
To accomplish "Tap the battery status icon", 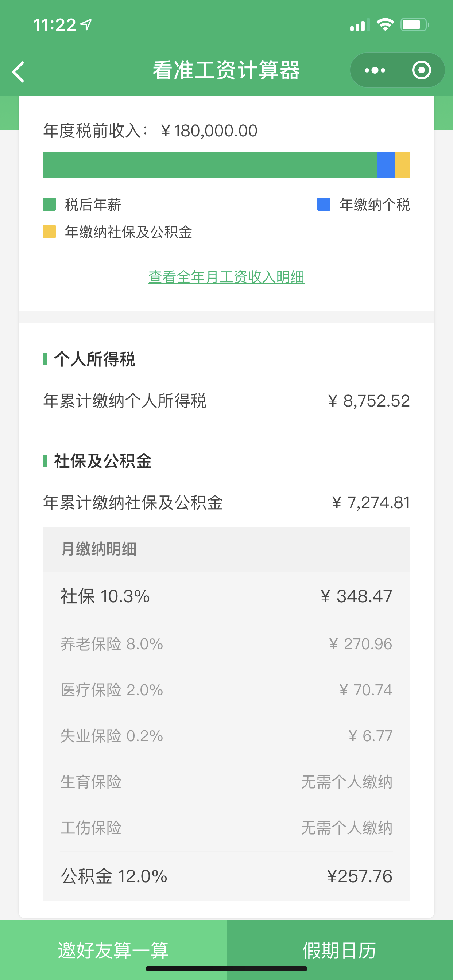I will point(415,25).
